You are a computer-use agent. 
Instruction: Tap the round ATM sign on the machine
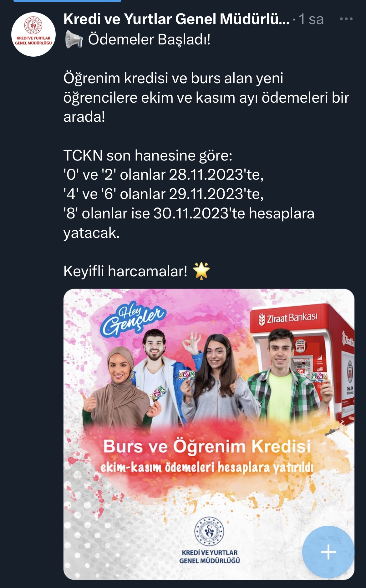(300, 346)
